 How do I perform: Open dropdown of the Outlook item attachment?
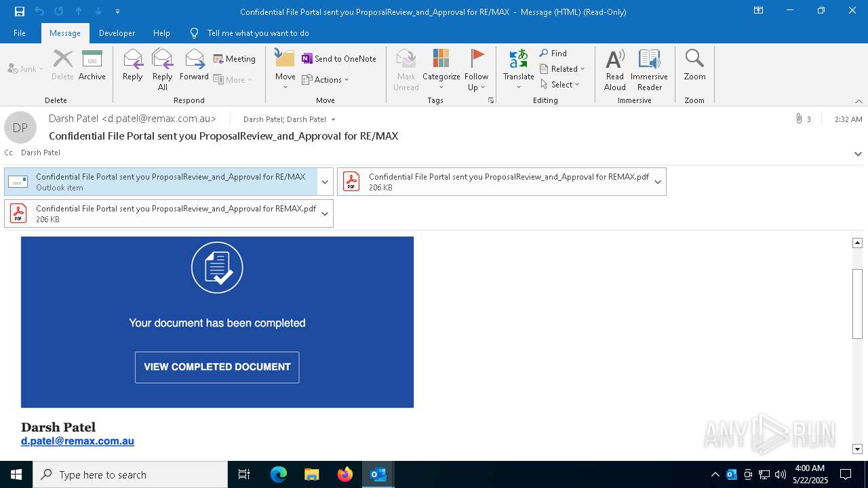point(325,182)
